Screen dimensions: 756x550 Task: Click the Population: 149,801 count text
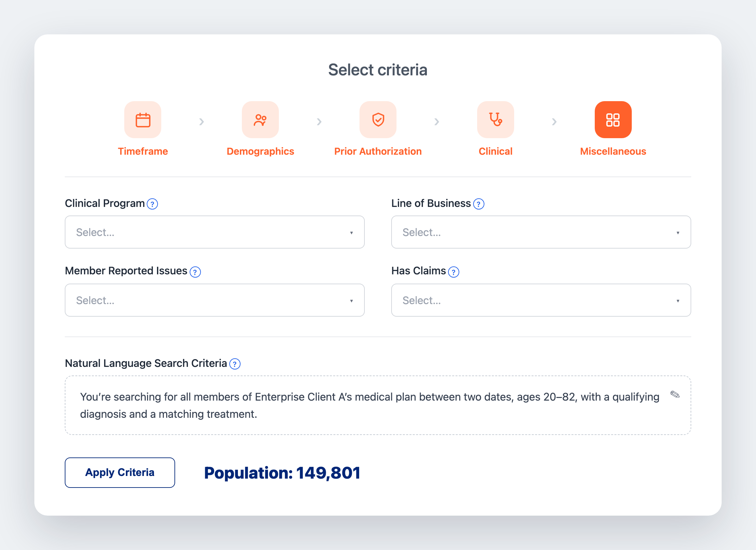point(282,473)
